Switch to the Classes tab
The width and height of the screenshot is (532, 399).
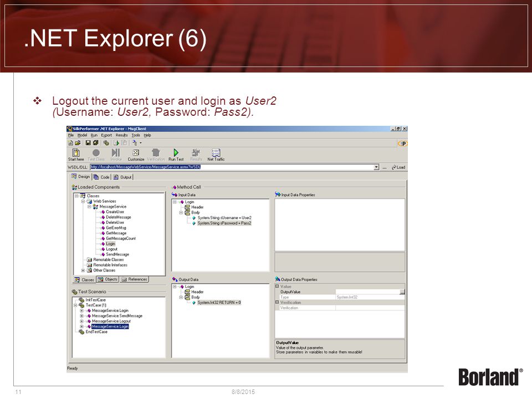click(84, 279)
